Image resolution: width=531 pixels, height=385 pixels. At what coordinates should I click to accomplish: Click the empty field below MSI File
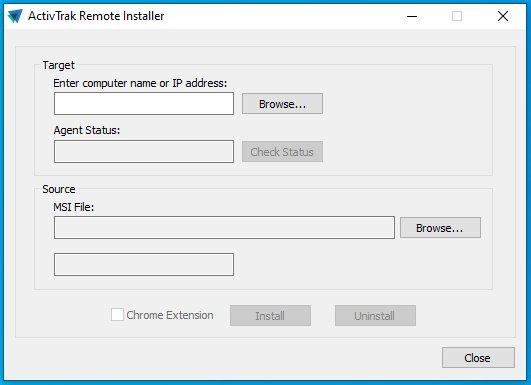(x=144, y=264)
